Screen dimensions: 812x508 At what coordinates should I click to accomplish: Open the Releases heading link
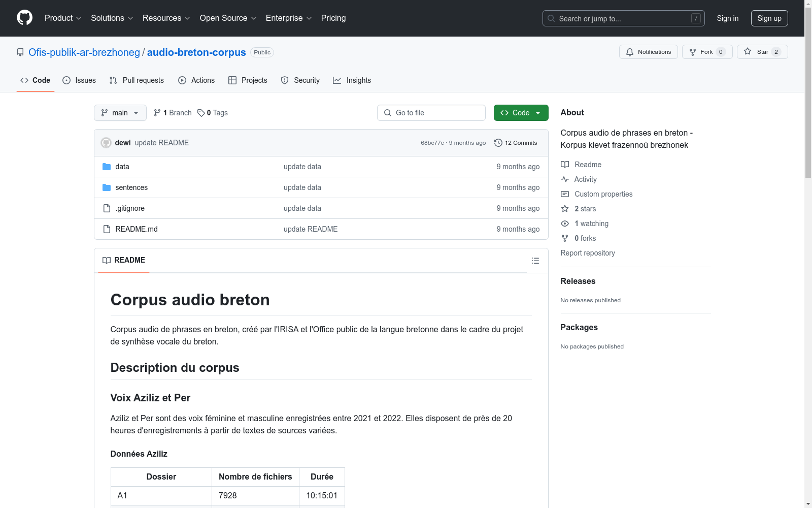click(x=578, y=281)
